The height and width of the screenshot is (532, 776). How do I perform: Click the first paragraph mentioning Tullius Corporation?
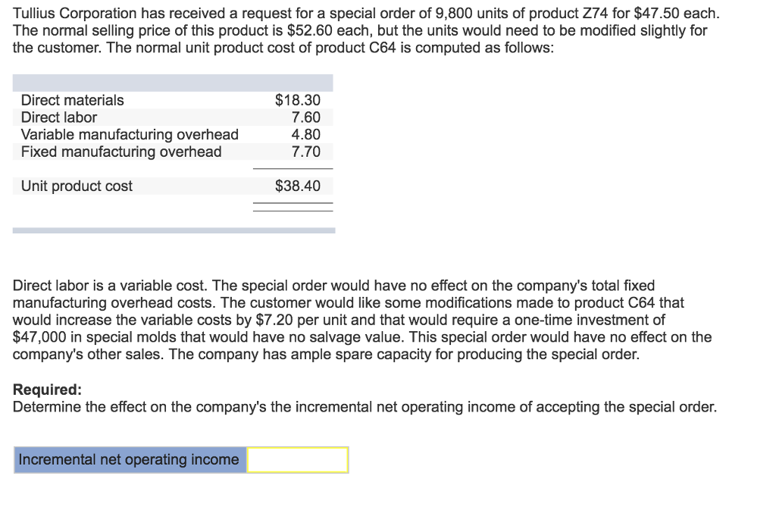point(303,29)
